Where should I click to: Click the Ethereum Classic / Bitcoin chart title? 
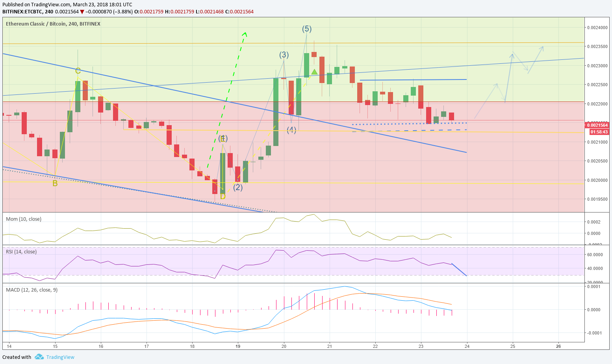coord(53,24)
